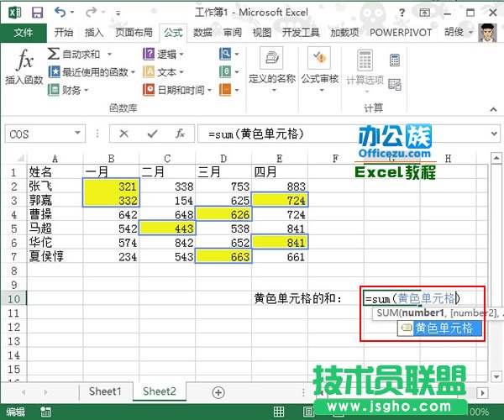The width and height of the screenshot is (504, 420).
Task: Open the AutoSum dropdown arrow
Action: 109,54
